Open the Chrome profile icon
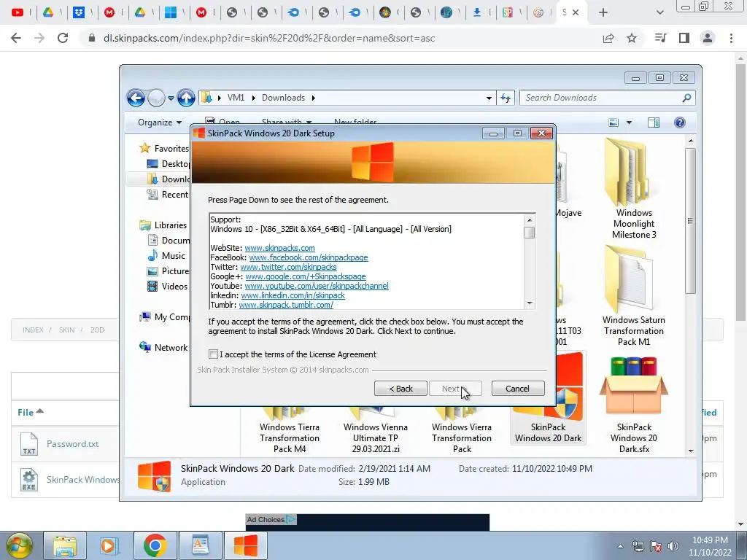The height and width of the screenshot is (560, 747). (708, 38)
